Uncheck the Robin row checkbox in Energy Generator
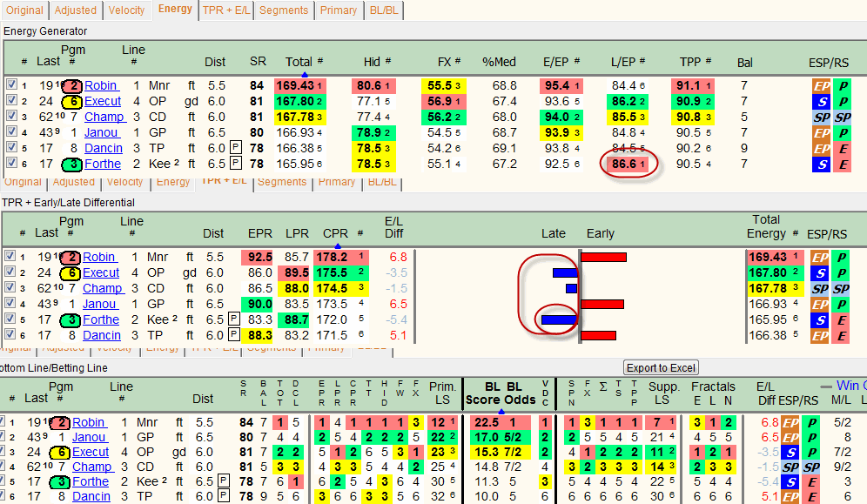 [x=11, y=84]
